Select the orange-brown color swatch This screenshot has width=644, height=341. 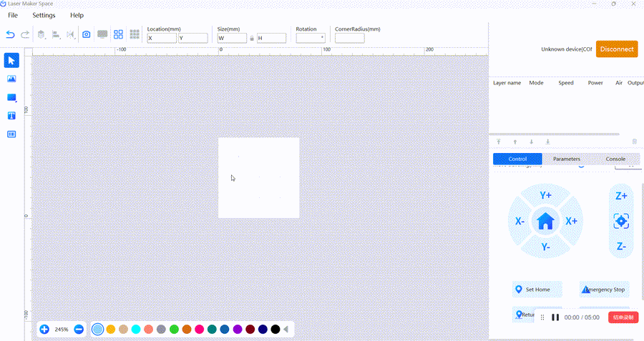coord(187,329)
